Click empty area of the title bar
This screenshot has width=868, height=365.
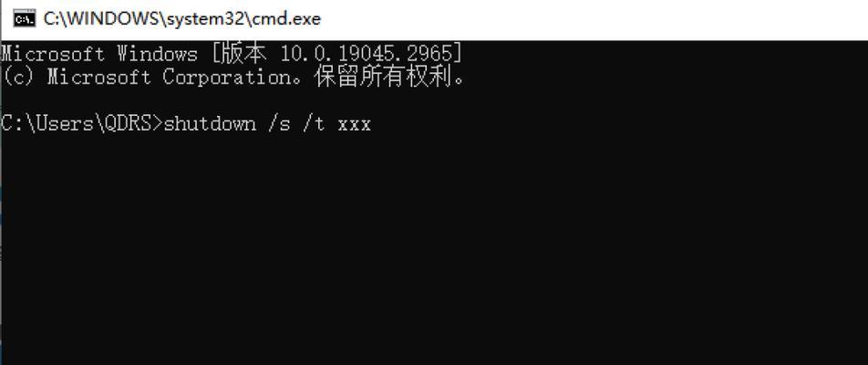(593, 19)
